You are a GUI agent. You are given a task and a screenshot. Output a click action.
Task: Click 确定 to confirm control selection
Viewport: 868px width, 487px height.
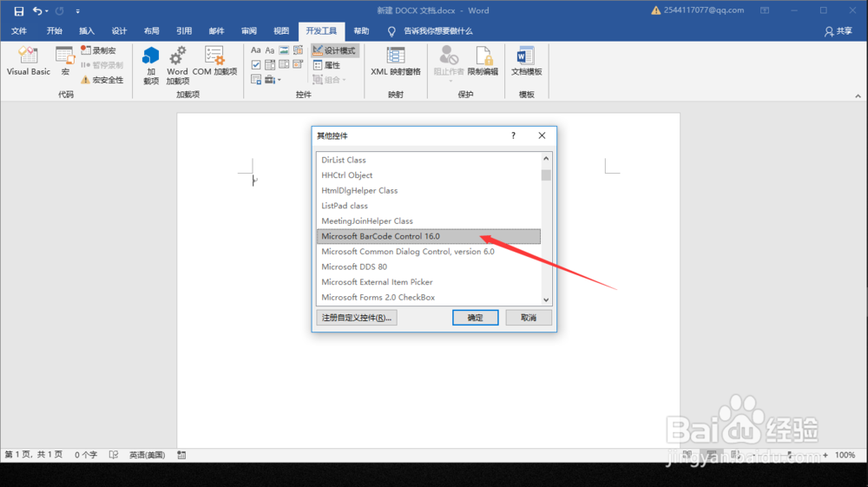(475, 318)
